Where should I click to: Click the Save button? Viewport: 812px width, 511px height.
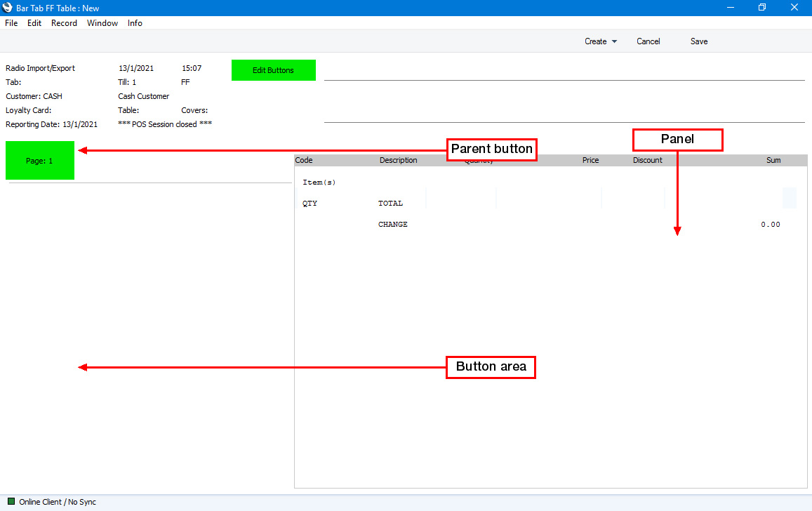(699, 41)
